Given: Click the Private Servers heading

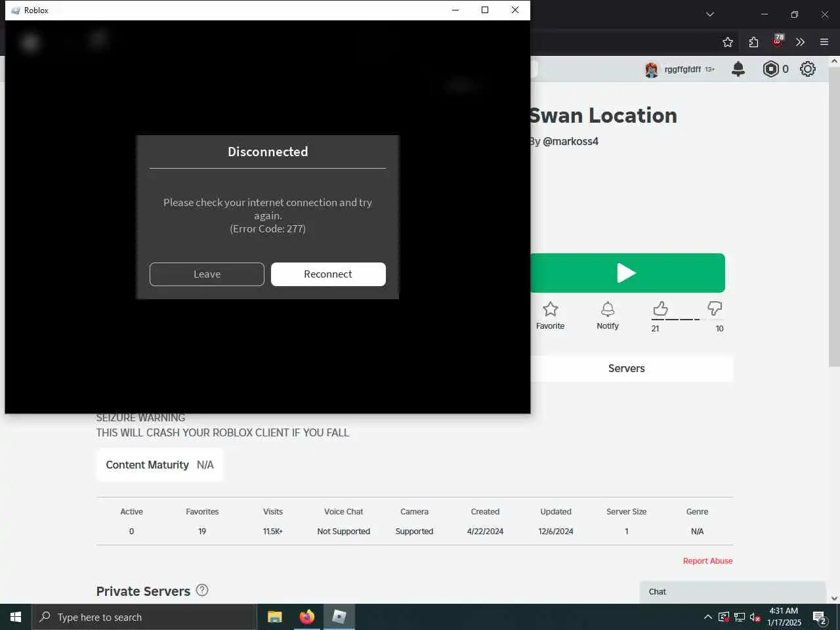Looking at the screenshot, I should pyautogui.click(x=143, y=591).
